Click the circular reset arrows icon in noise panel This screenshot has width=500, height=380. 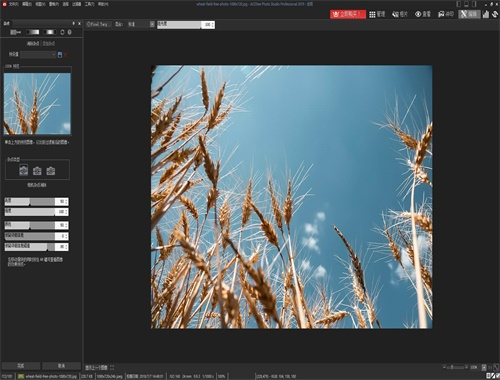point(62,32)
